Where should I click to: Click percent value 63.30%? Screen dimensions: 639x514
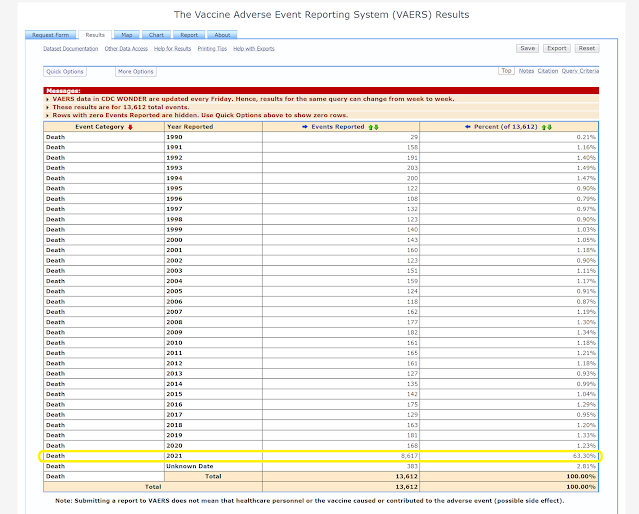pos(584,456)
